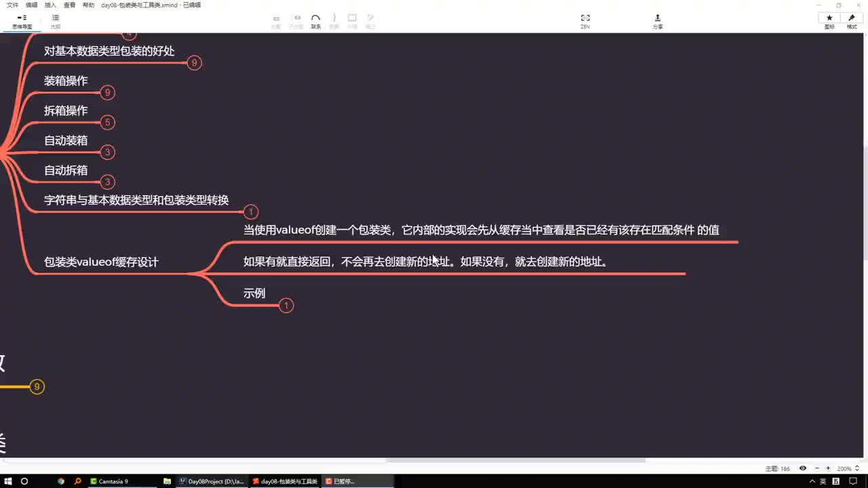Switch to Day08Project IDE window in taskbar
Image resolution: width=868 pixels, height=488 pixels.
tap(212, 481)
